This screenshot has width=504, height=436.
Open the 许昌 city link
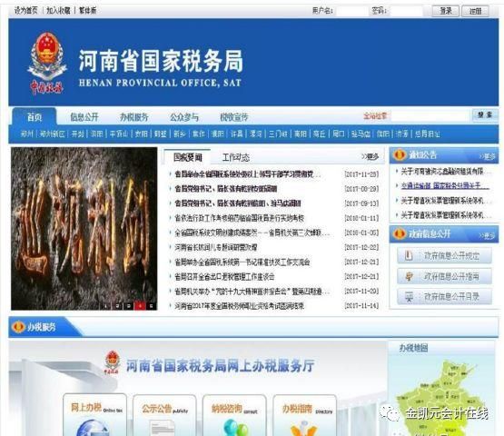[237, 134]
